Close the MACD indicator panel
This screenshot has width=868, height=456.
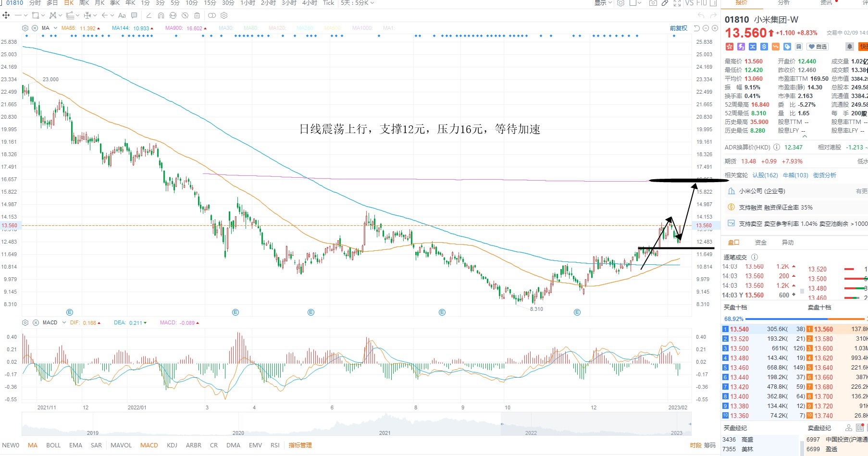click(x=35, y=322)
